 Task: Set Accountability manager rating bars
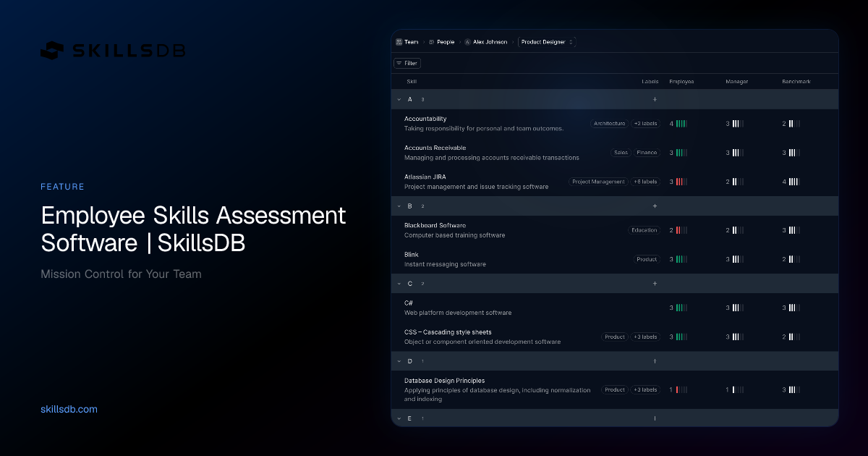point(738,124)
